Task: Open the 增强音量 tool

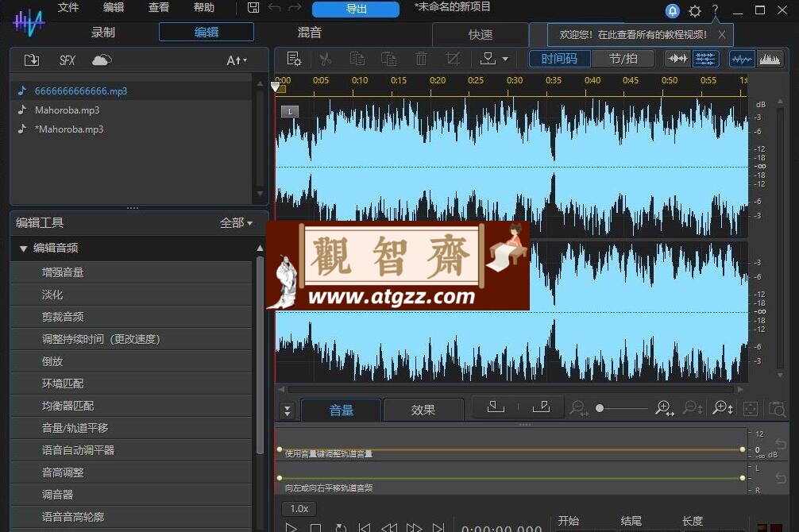Action: coord(132,272)
